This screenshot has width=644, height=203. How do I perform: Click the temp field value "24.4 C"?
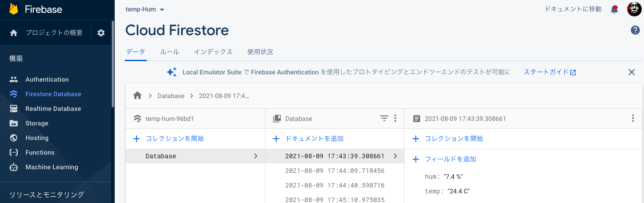tap(459, 191)
